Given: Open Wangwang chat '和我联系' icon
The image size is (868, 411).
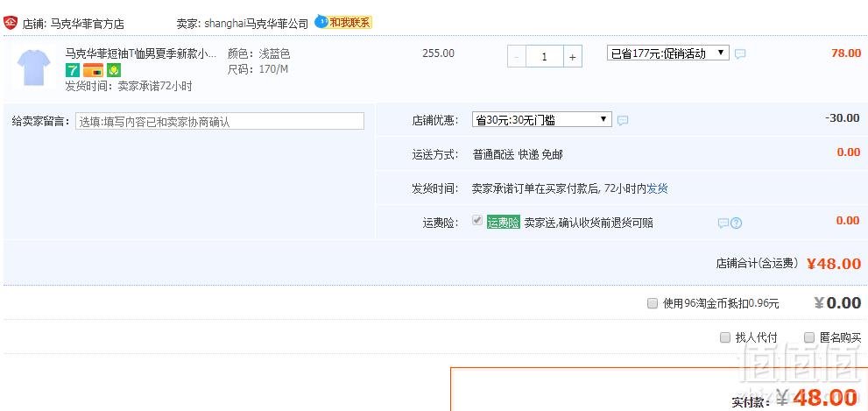Looking at the screenshot, I should click(x=343, y=22).
